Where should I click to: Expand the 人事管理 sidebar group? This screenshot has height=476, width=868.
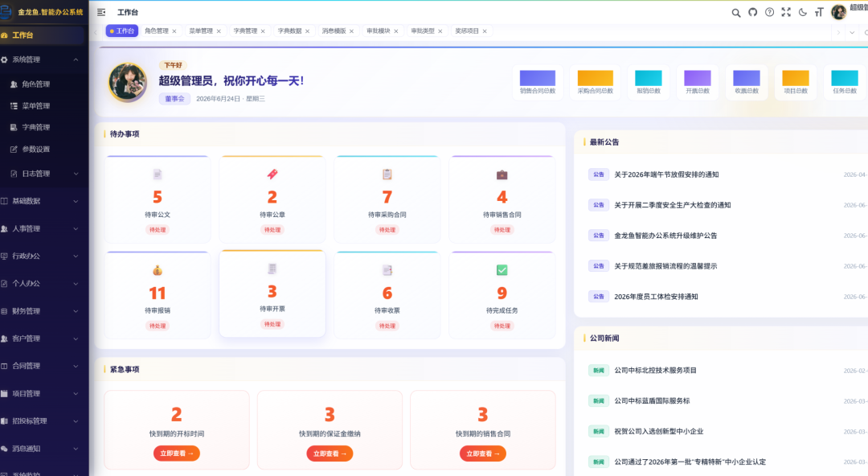pyautogui.click(x=76, y=229)
